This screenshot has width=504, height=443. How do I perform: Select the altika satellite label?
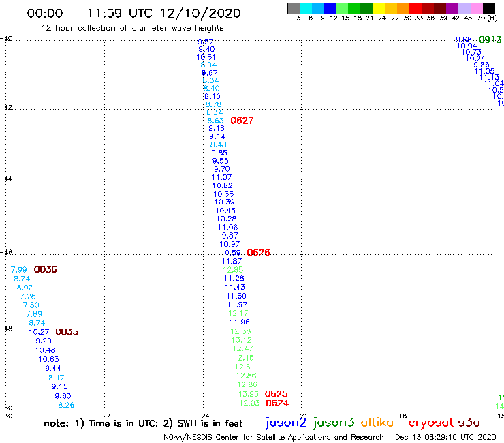click(377, 423)
